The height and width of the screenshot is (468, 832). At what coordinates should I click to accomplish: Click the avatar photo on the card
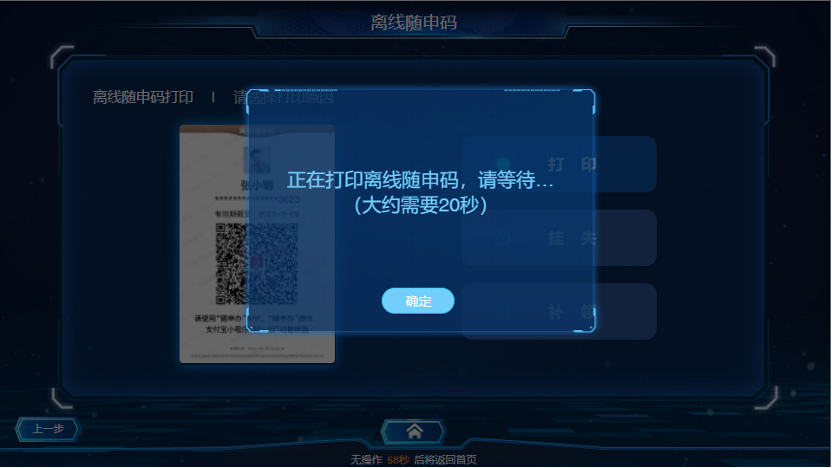click(257, 160)
